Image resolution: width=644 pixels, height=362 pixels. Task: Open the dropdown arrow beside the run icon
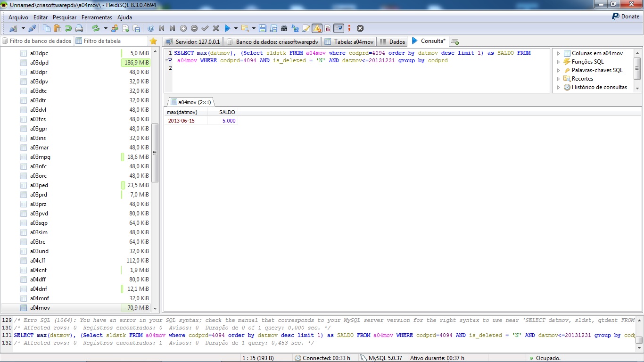click(235, 28)
